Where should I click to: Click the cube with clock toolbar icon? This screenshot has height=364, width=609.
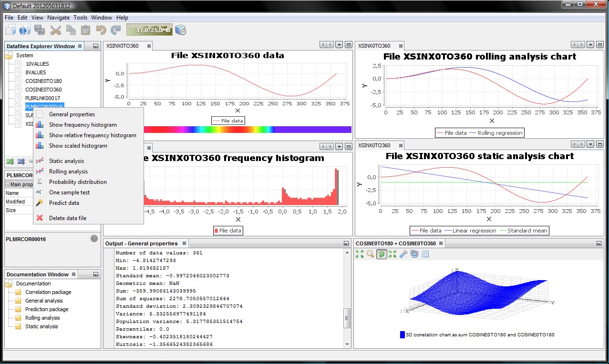180,30
